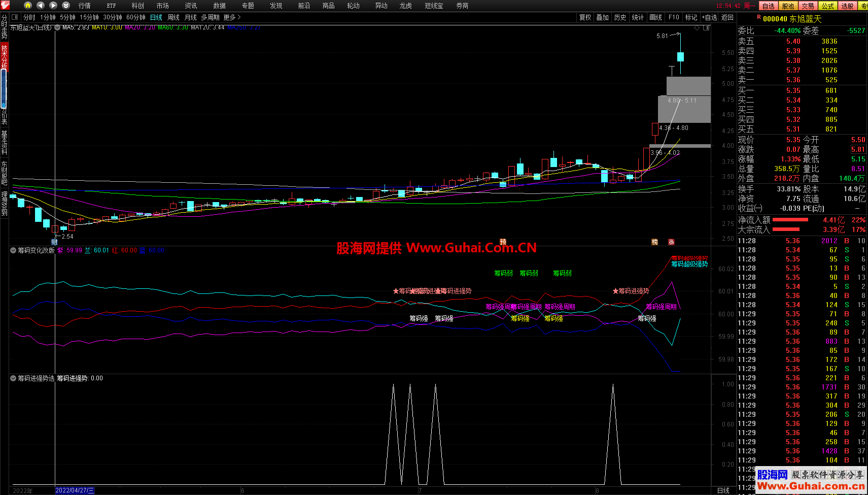Click the 财 marker on the chart
The width and height of the screenshot is (868, 495).
click(x=54, y=242)
